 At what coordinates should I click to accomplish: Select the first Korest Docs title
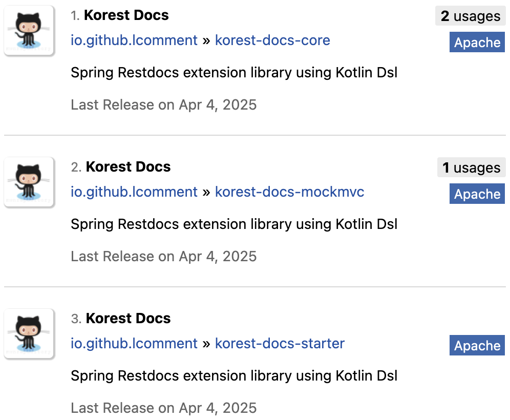[126, 15]
